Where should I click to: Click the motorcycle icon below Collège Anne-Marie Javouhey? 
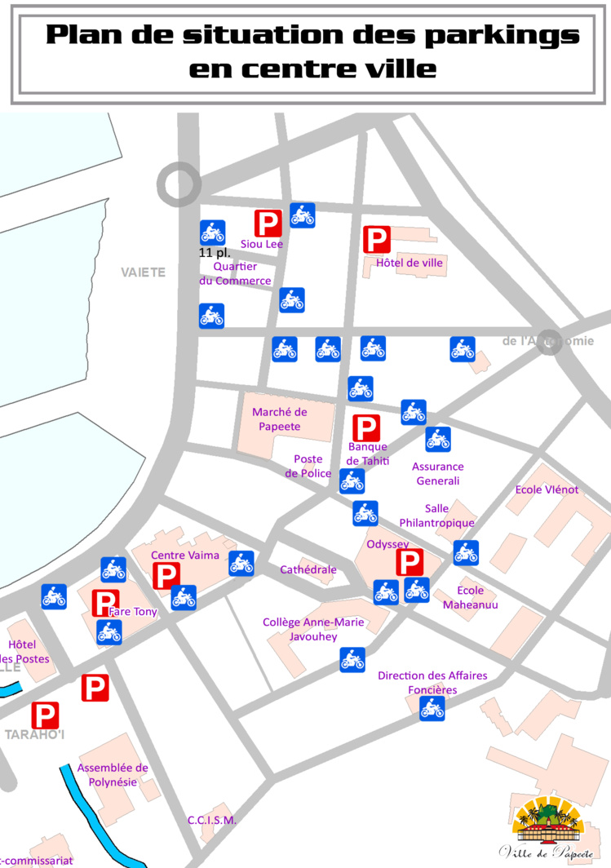click(x=352, y=659)
